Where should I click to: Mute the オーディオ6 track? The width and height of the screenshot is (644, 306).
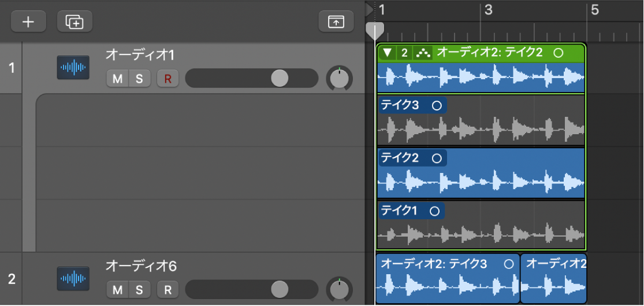pos(117,289)
